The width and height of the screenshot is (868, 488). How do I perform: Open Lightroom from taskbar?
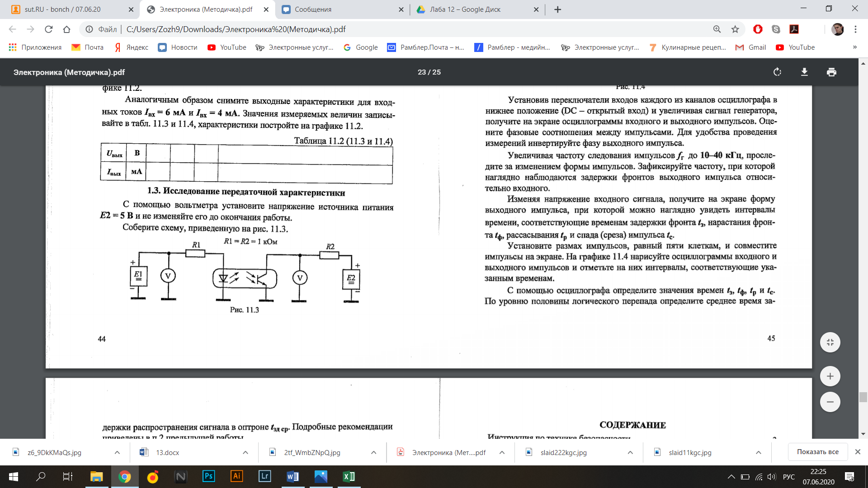click(264, 477)
